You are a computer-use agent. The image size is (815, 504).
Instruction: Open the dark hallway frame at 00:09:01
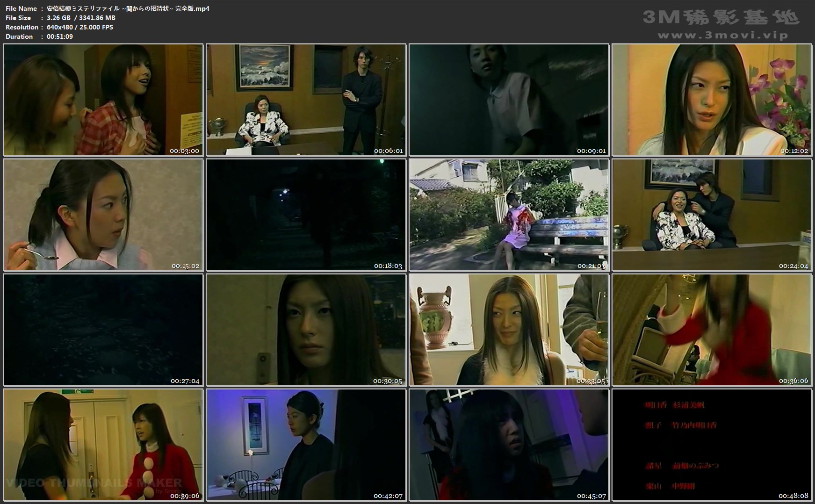509,100
